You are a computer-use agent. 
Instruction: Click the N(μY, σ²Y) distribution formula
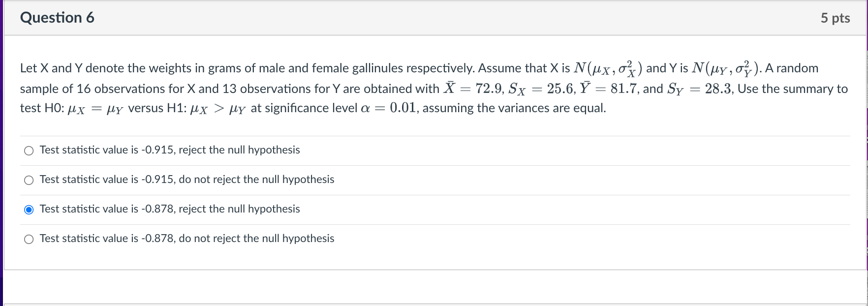tap(726, 68)
